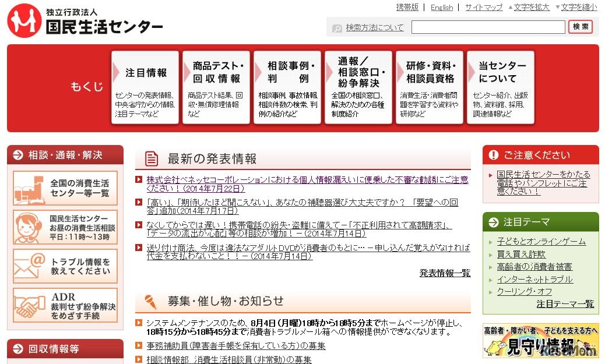Click the English language link
Image resolution: width=605 pixels, height=364 pixels.
(x=442, y=7)
